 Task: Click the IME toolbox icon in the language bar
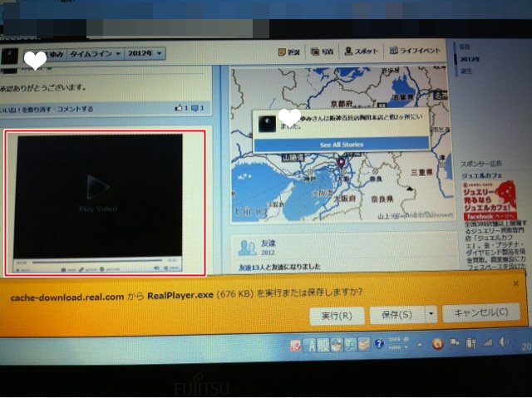pos(364,345)
